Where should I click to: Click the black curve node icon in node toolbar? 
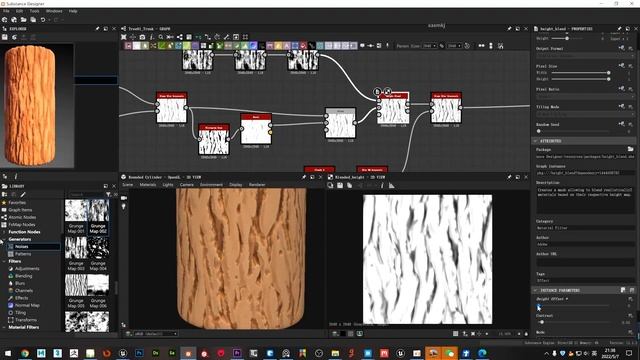point(312,46)
